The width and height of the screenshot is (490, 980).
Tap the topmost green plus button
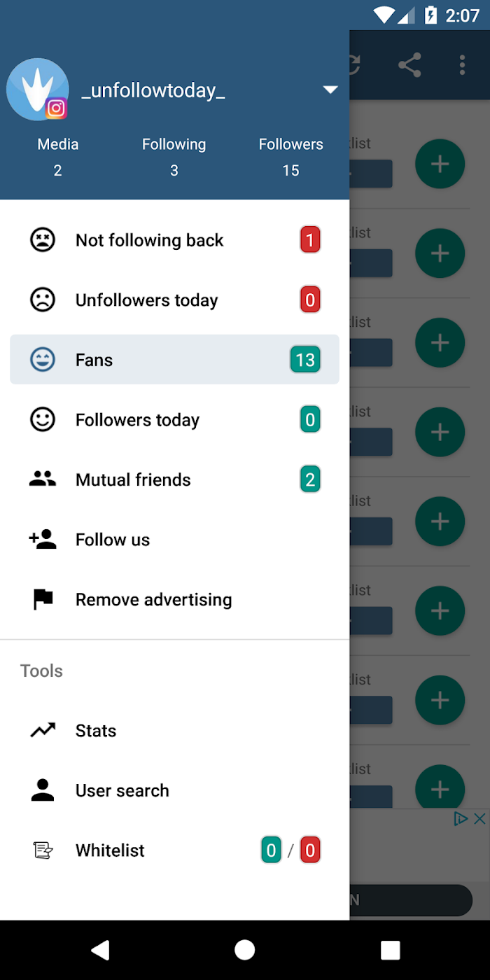coord(440,164)
